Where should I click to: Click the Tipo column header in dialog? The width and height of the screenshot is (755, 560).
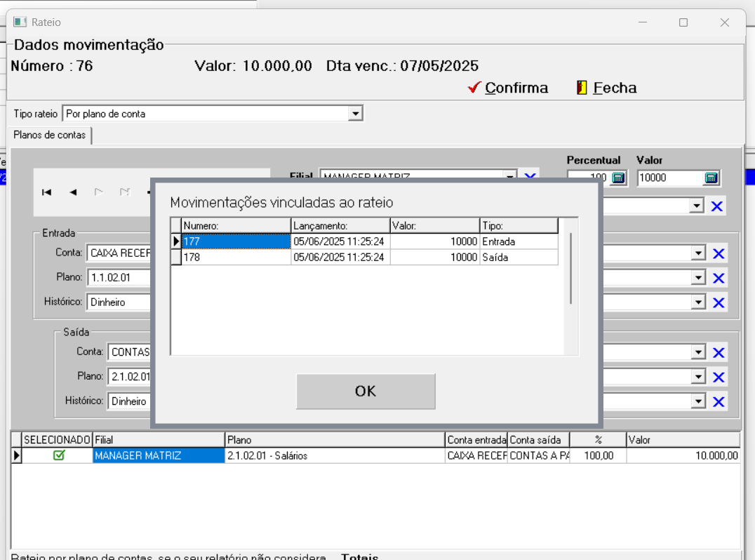[519, 225]
